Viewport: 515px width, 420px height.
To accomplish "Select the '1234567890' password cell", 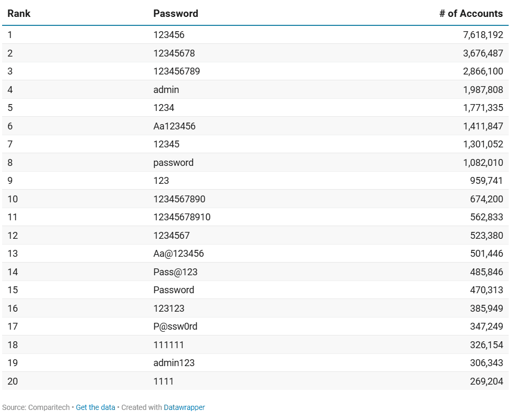I will point(179,199).
